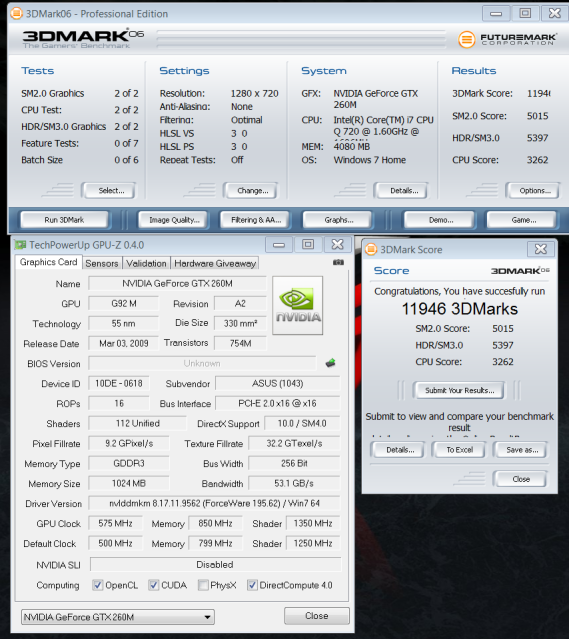Screen dimensions: 569x639
Task: Close the 3DMark Score window with X
Action: 541,249
